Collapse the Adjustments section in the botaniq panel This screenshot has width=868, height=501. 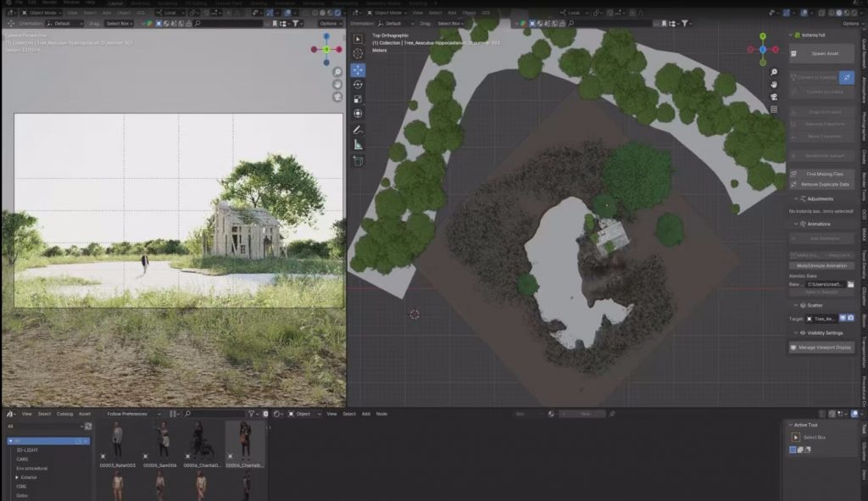coord(796,198)
